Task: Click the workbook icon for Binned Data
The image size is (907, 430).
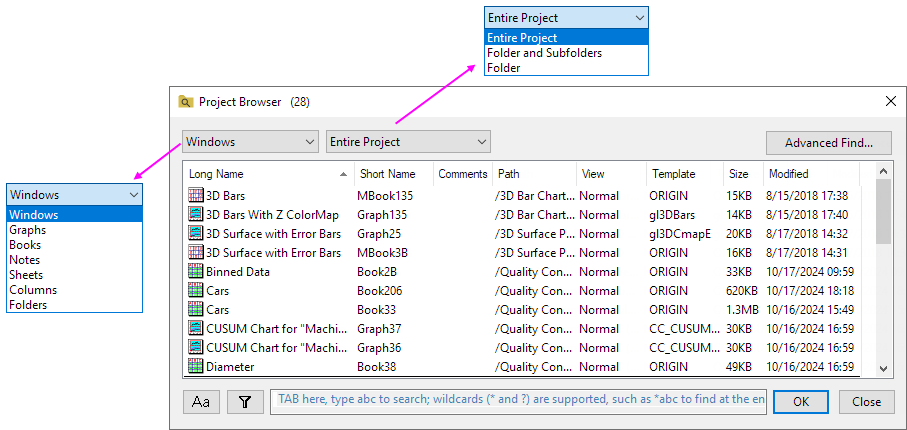Action: click(x=196, y=272)
